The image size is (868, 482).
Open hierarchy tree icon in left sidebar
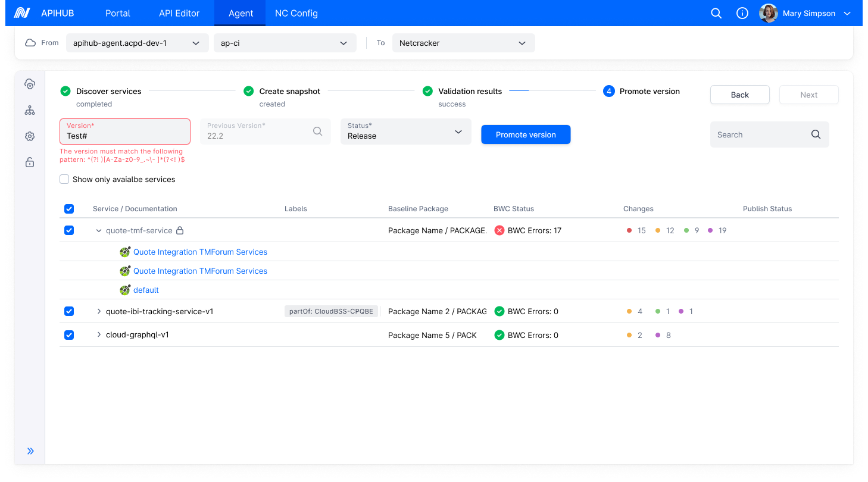pos(30,111)
